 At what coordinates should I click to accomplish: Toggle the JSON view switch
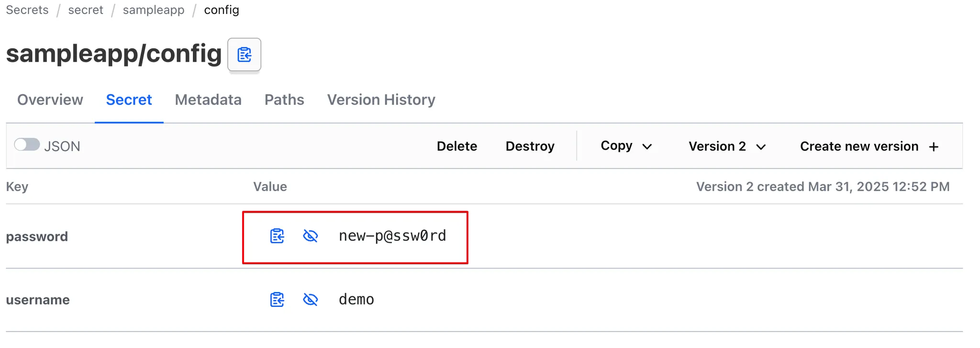(27, 144)
